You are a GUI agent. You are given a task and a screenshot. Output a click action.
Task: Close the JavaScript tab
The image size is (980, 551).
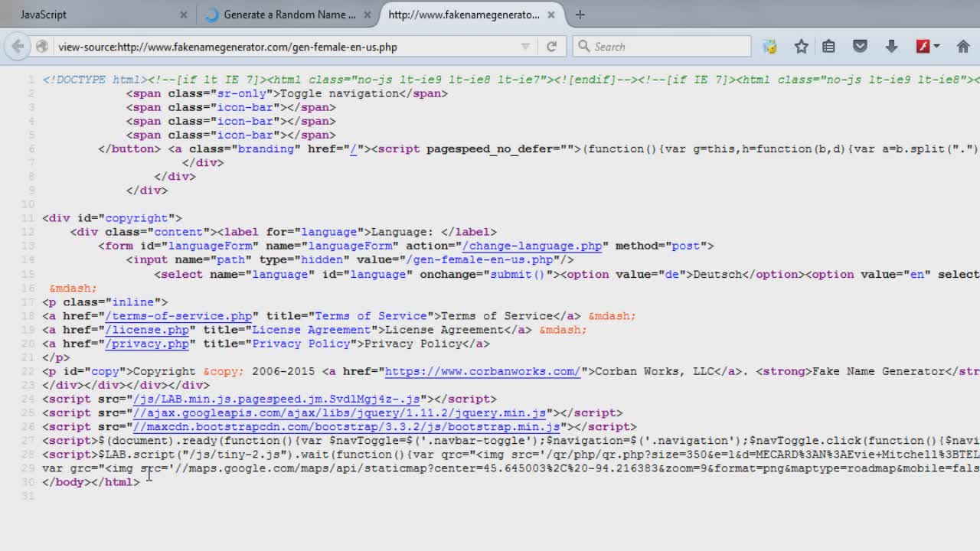[184, 15]
